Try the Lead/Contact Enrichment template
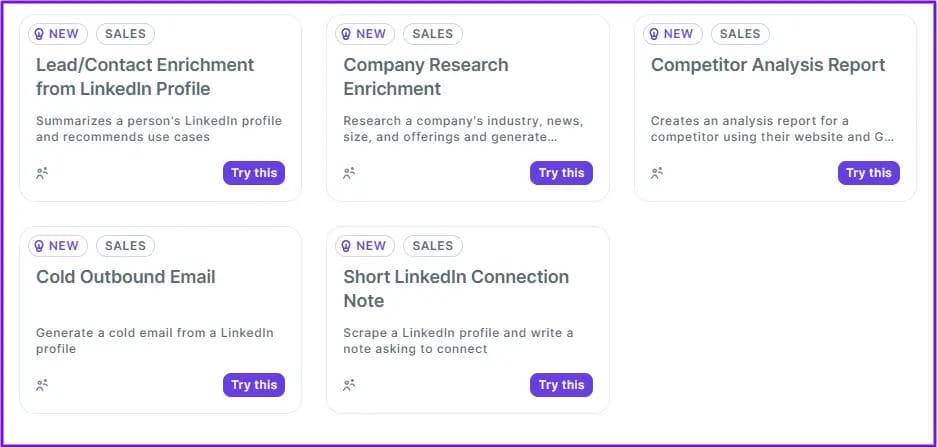Viewport: 938px width, 447px height. click(254, 173)
